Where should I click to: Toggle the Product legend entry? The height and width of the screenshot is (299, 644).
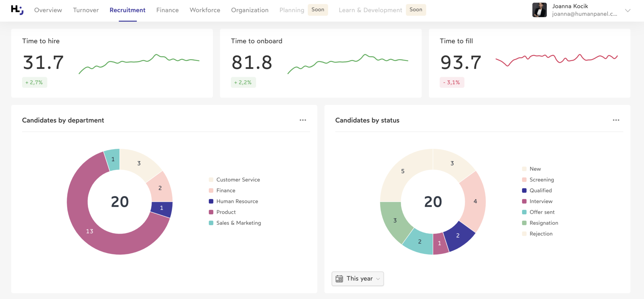[226, 212]
